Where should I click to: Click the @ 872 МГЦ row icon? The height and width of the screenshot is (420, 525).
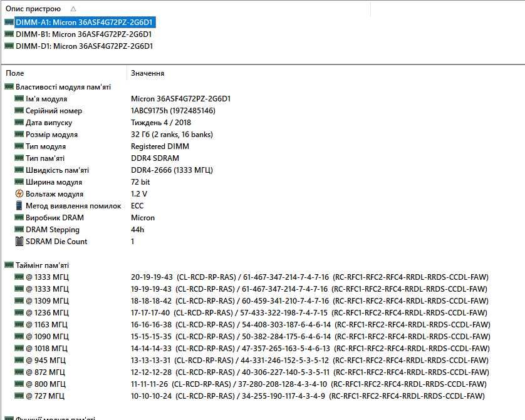(x=19, y=372)
